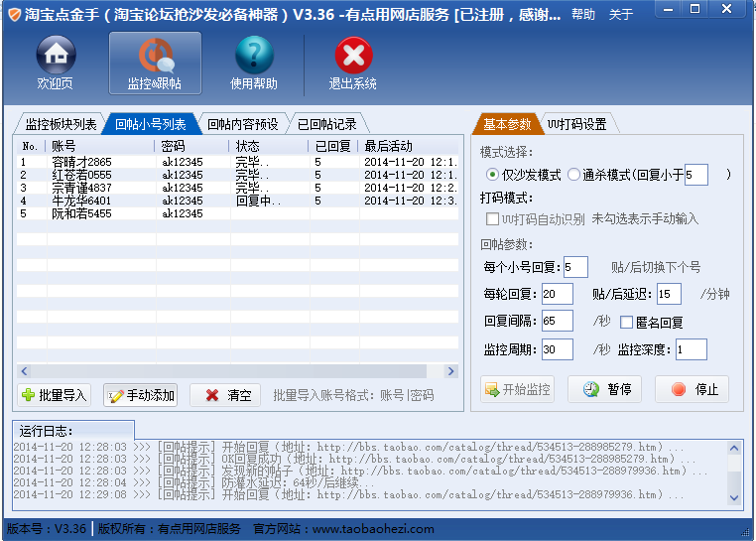
Task: Click 每轮回复 input field
Action: [x=558, y=294]
